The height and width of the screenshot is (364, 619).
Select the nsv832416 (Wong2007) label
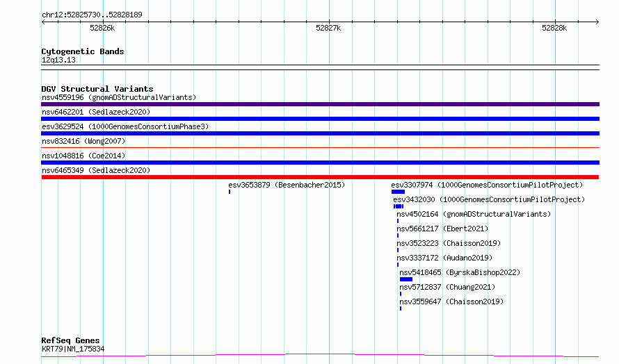(x=83, y=141)
